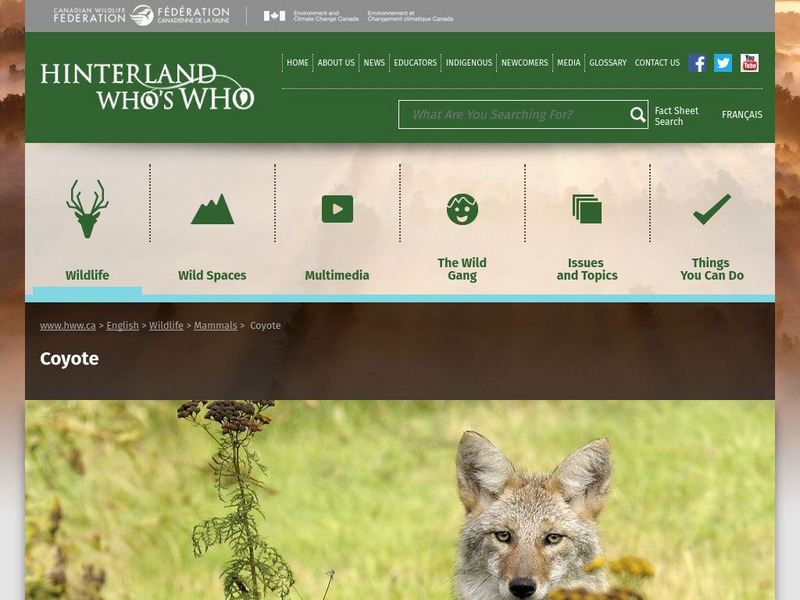Click the mountain Wild Spaces icon
The image size is (800, 600).
click(212, 209)
